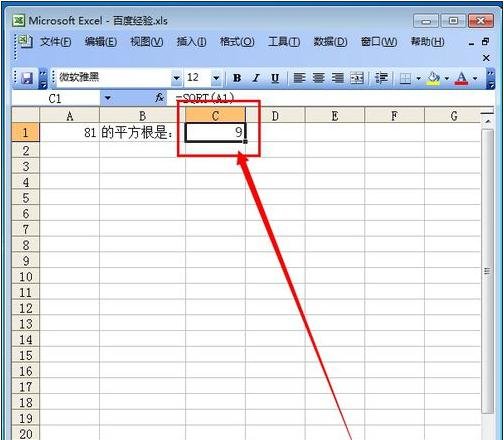
Task: Toggle Underline formatting
Action: 275,78
